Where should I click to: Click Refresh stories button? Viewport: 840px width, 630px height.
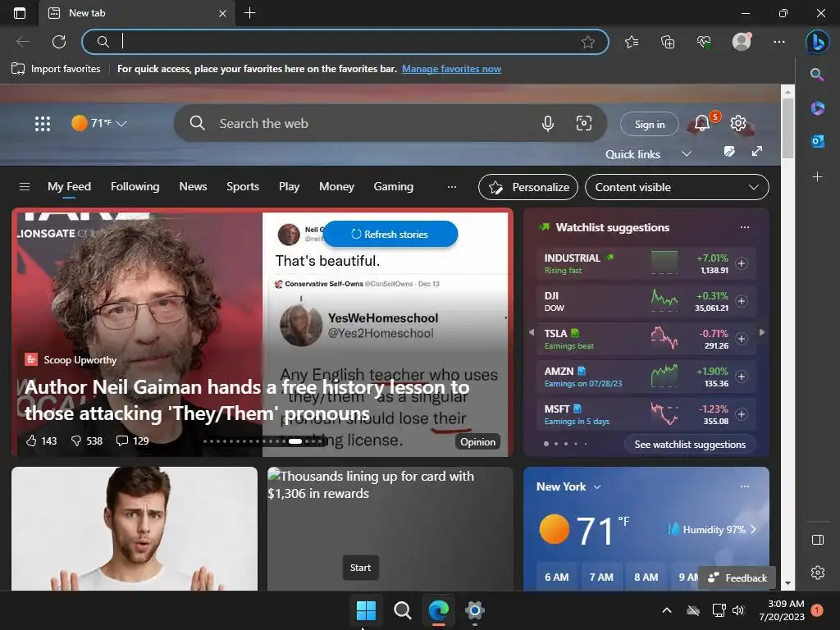[390, 234]
